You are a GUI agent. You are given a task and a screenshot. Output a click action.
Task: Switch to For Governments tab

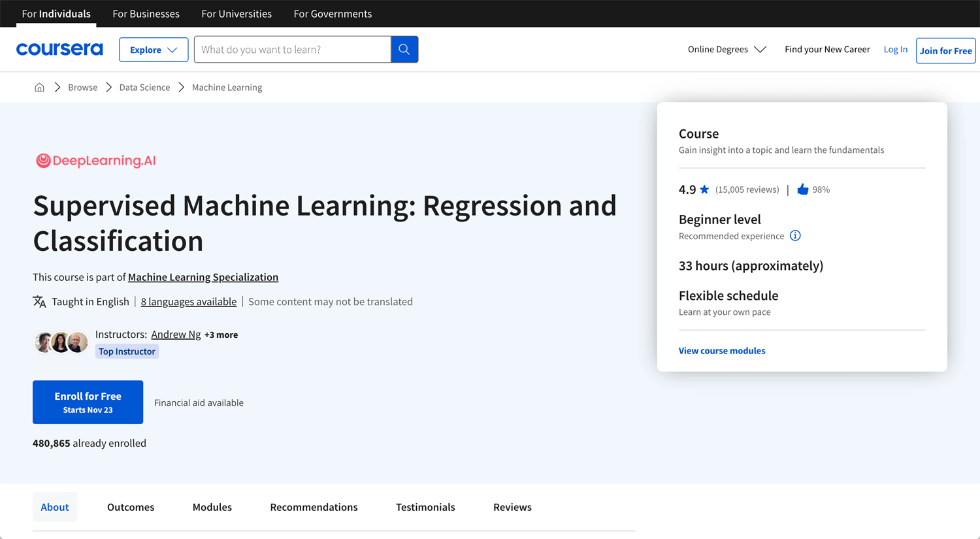333,14
